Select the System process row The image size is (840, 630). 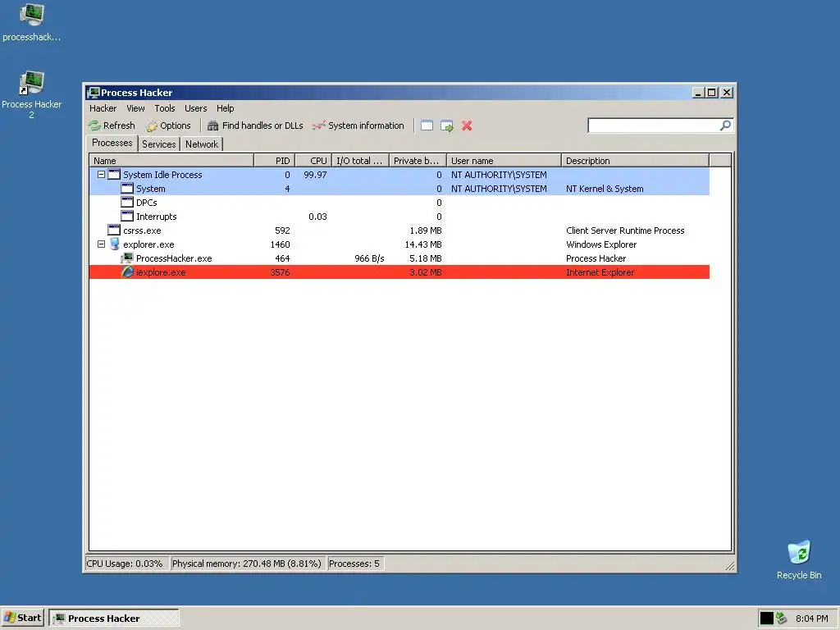pos(399,189)
